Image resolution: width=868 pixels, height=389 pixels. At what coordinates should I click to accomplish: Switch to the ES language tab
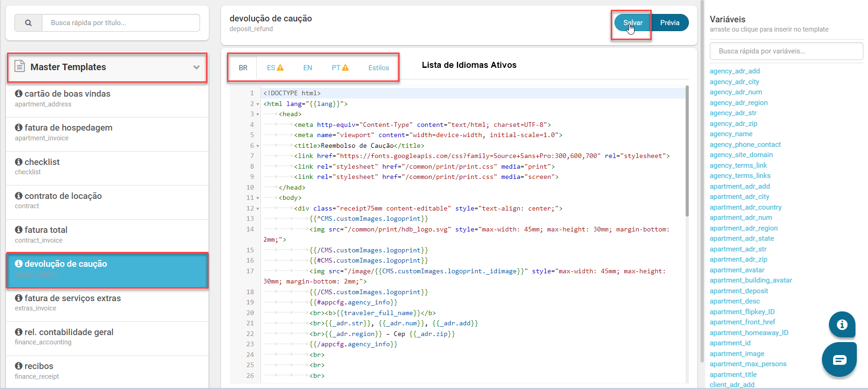tap(275, 68)
